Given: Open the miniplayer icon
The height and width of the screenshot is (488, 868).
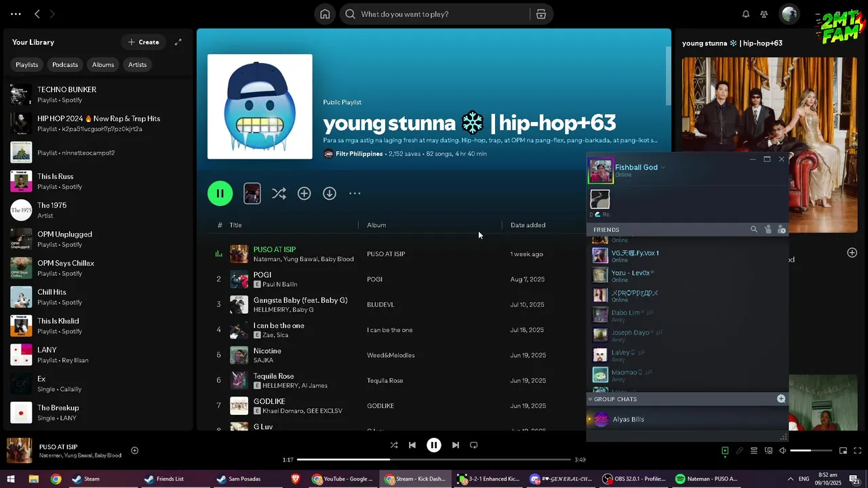Looking at the screenshot, I should click(x=844, y=451).
